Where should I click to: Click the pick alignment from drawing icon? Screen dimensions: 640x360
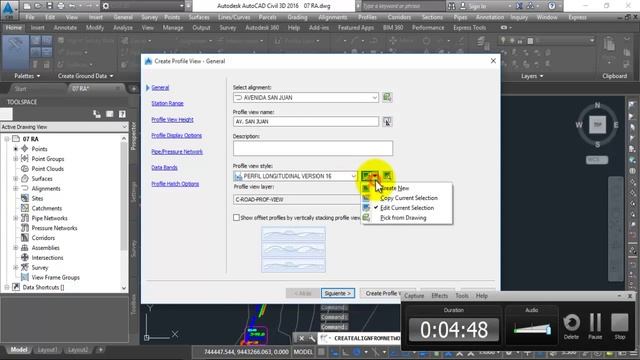(387, 97)
